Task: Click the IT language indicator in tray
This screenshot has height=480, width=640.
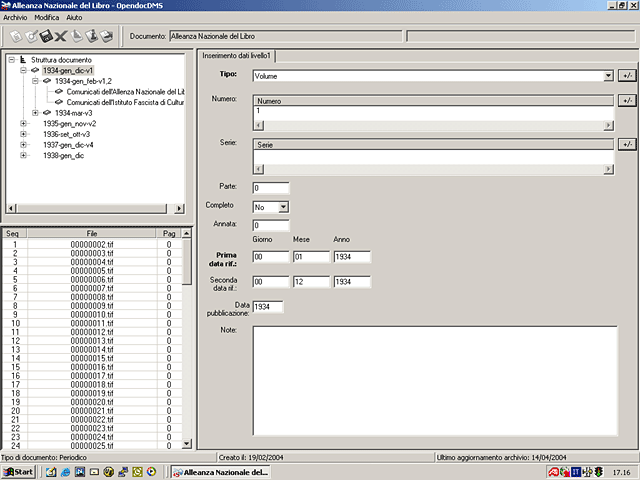Action: (x=576, y=472)
